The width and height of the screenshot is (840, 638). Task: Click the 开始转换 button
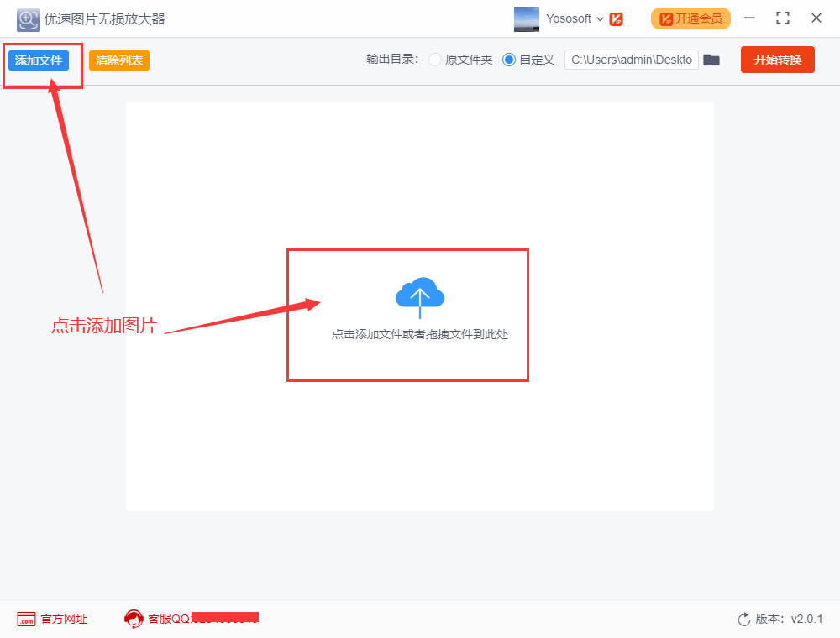pos(777,60)
